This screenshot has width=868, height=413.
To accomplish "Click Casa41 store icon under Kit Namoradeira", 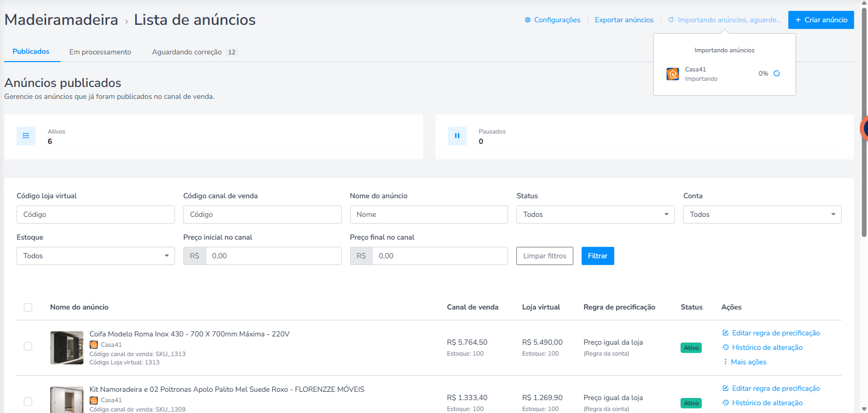I will pyautogui.click(x=94, y=400).
